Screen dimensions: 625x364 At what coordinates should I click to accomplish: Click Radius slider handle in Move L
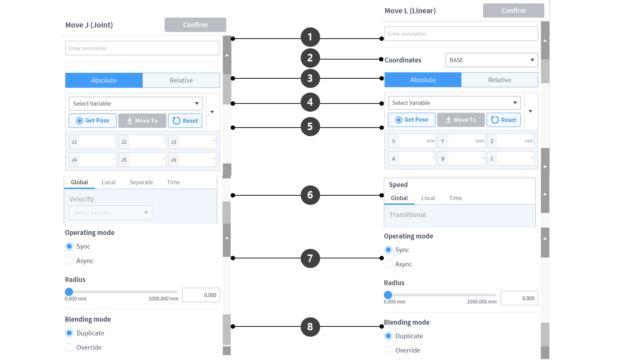pyautogui.click(x=388, y=295)
